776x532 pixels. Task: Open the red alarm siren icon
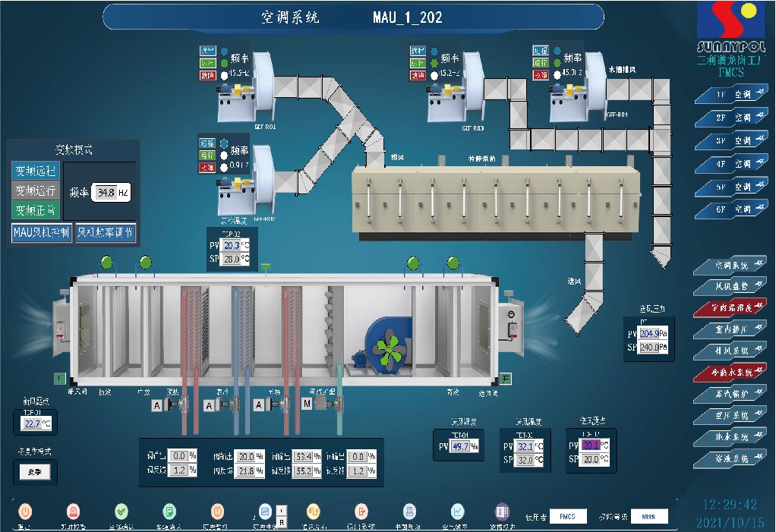[73, 511]
